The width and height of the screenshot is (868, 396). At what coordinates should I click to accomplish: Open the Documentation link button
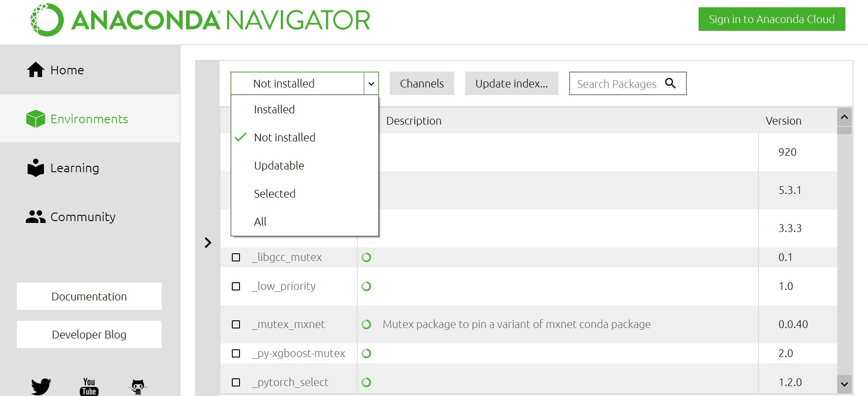89,296
